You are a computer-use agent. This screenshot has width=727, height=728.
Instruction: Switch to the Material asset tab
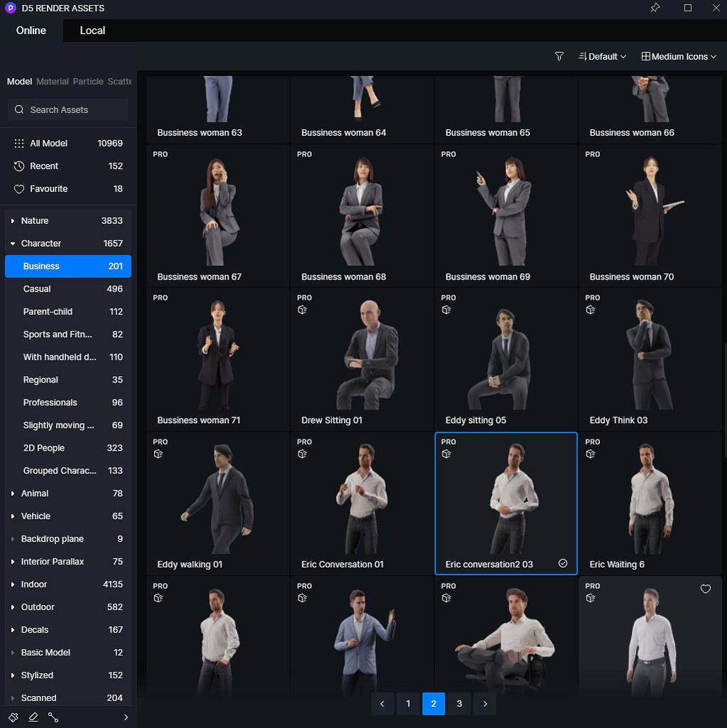pos(53,81)
